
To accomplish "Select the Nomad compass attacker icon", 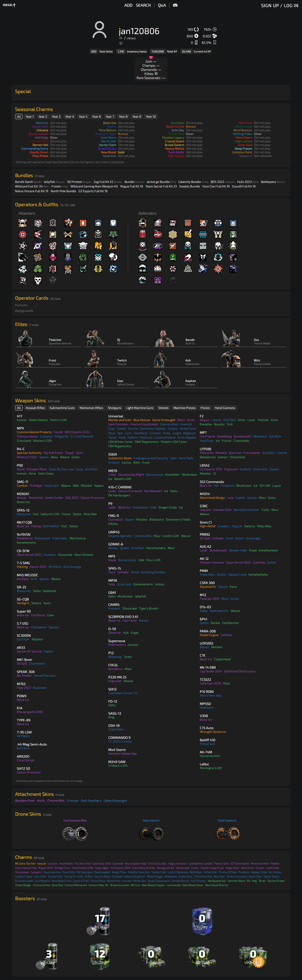I will [x=38, y=257].
